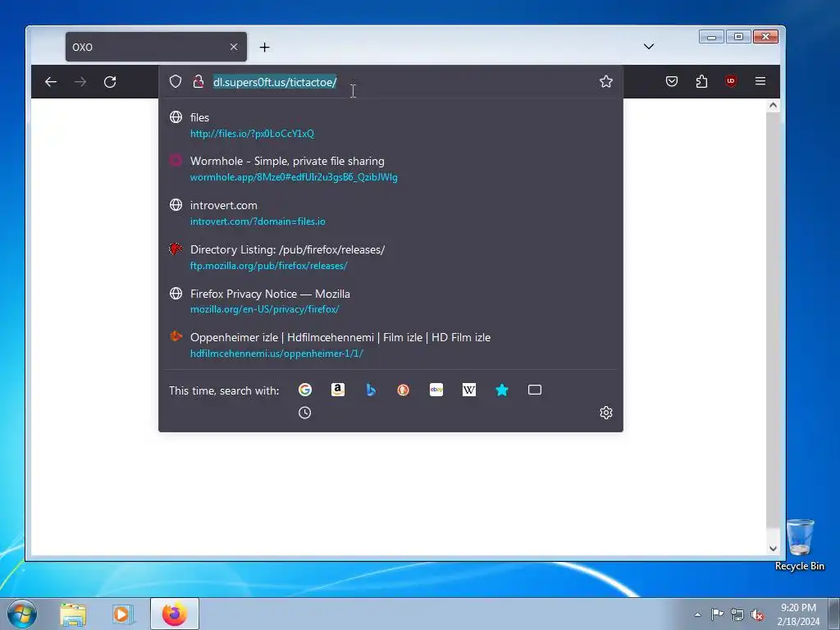Open ftp.mozilla.org/pub/firefox/releases/ URL link
The image size is (840, 630).
coord(268,266)
